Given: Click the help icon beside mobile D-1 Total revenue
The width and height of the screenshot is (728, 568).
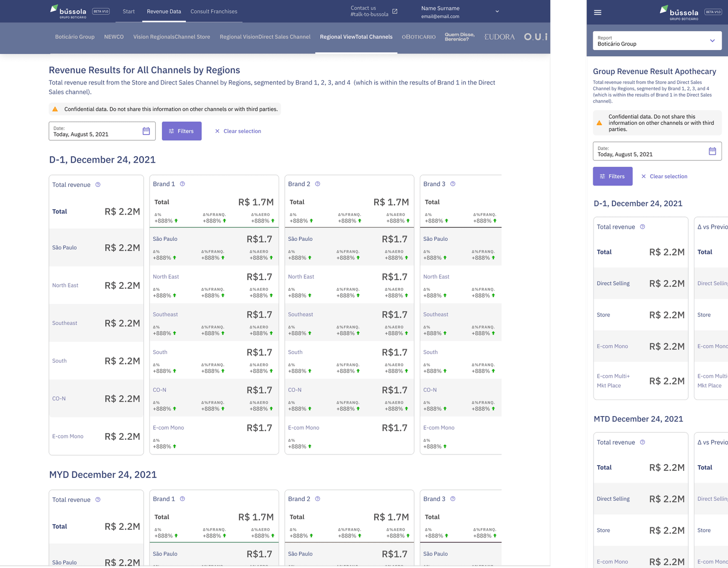Looking at the screenshot, I should 643,227.
